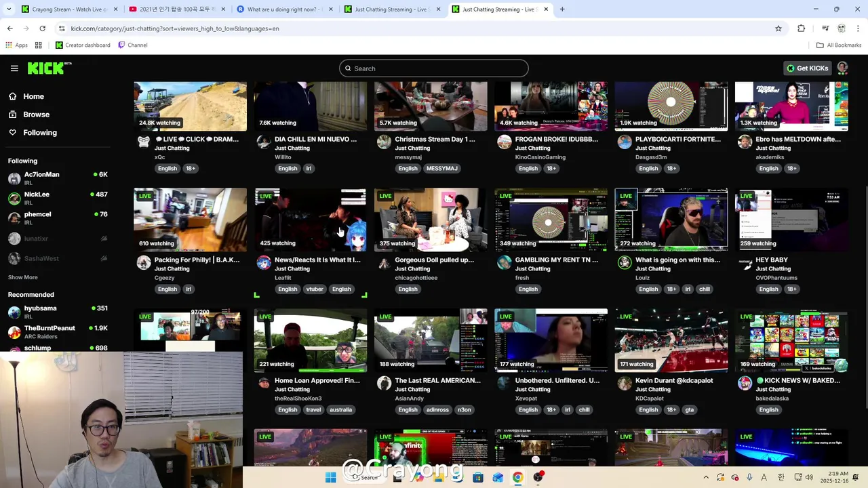
Task: Open the Home sidebar item
Action: 33,96
